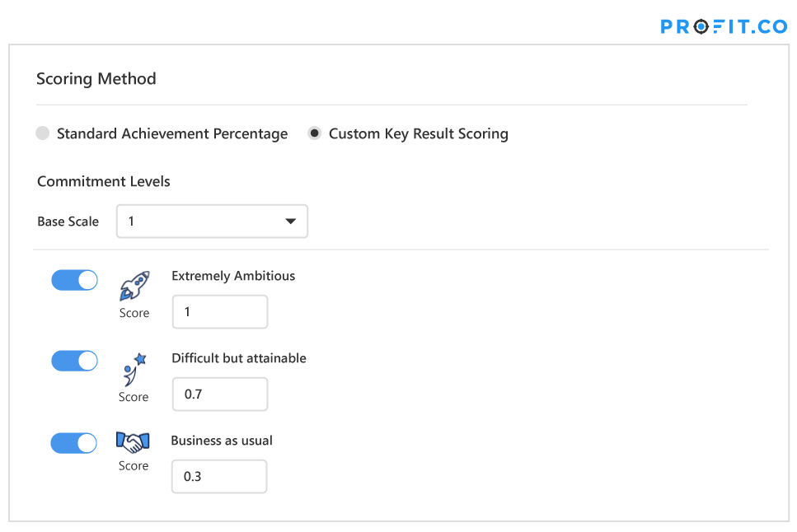Viewport: 797px width, 532px height.
Task: Disable the Extremely Ambitious toggle
Action: click(x=75, y=280)
